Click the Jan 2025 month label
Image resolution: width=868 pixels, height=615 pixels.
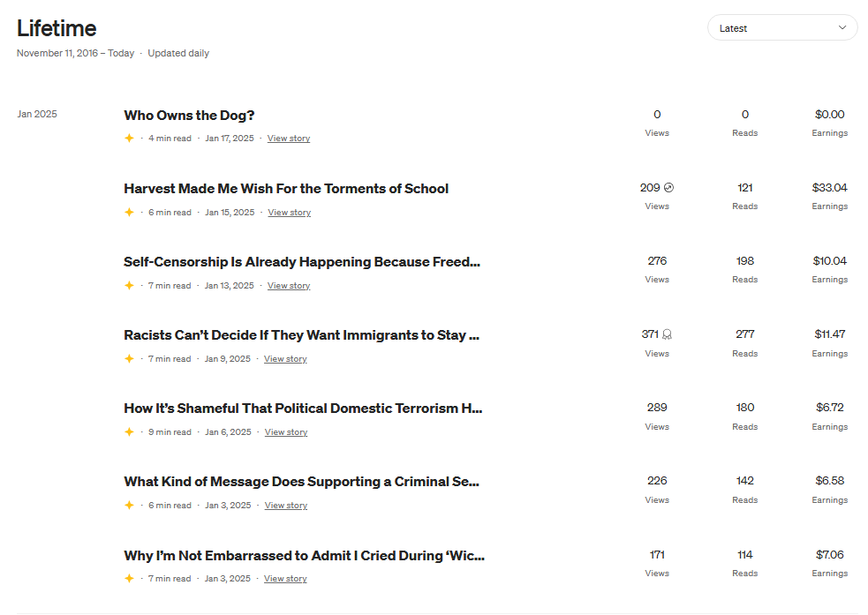pos(37,114)
